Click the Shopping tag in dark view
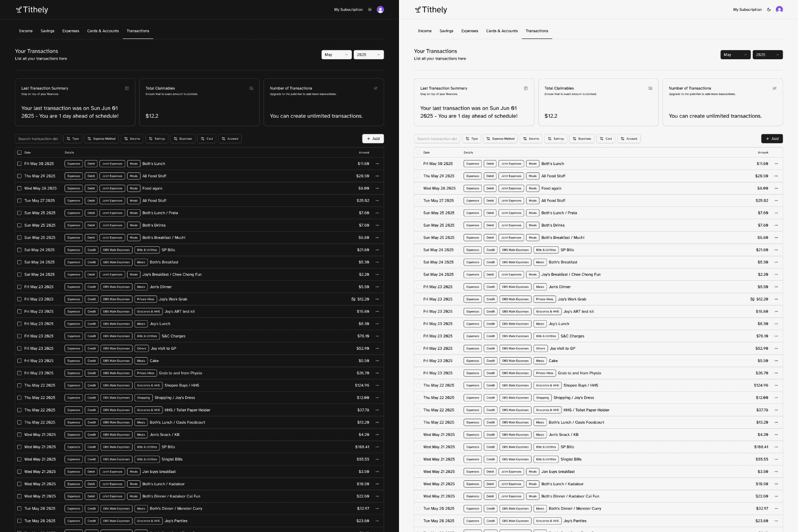This screenshot has width=798, height=532. click(x=143, y=398)
